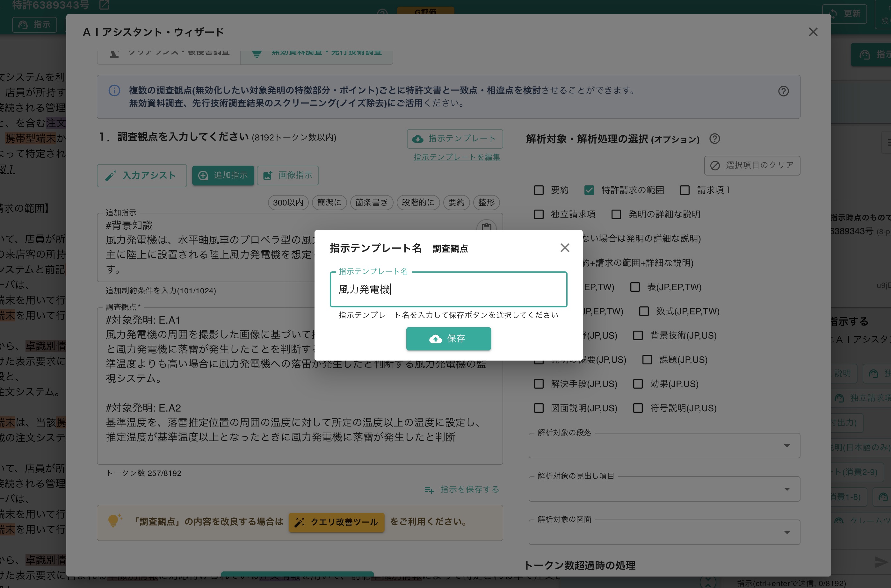Close the 指示テンプレート名 dialog
The image size is (891, 588).
coord(565,248)
